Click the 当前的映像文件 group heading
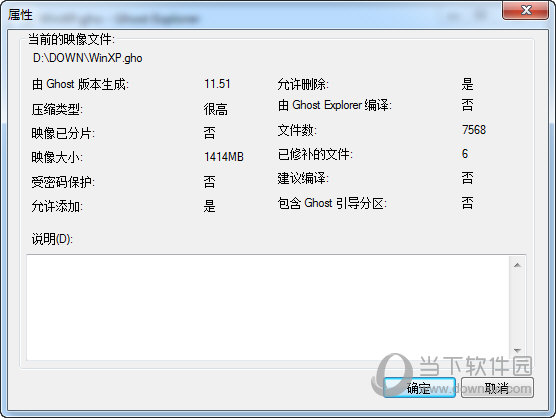 [x=71, y=39]
